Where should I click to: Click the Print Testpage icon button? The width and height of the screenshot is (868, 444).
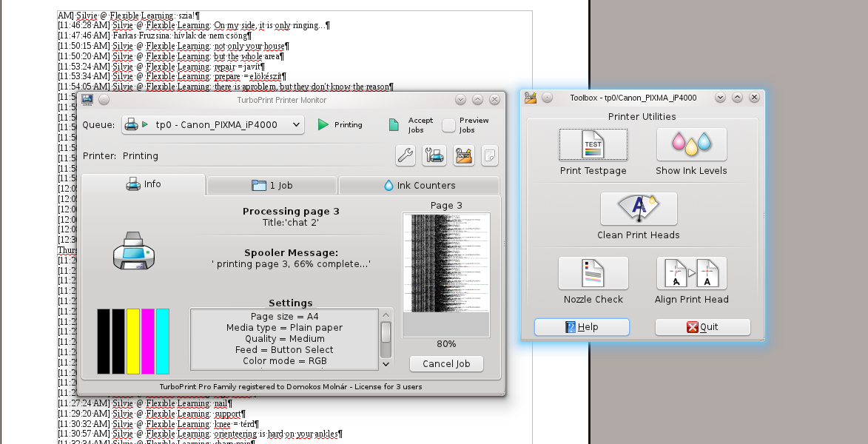[593, 144]
